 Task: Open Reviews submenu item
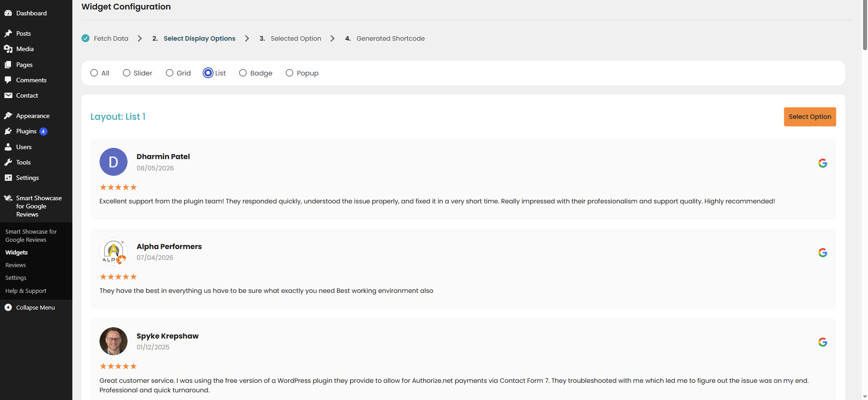tap(16, 265)
